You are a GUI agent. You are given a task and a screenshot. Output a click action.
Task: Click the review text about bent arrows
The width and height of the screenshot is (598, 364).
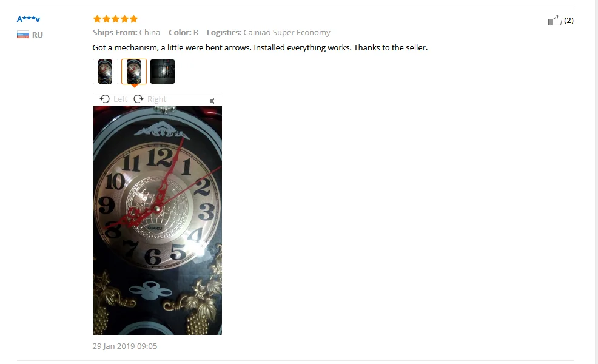(260, 48)
